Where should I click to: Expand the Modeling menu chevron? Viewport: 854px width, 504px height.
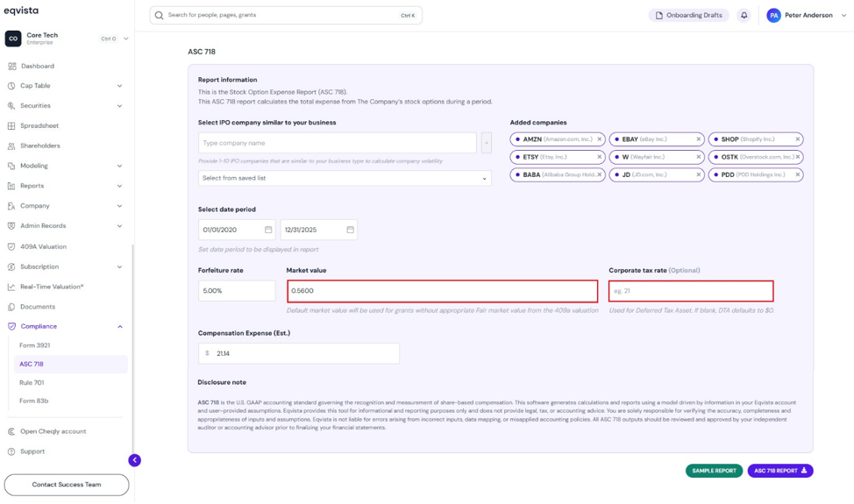[119, 166]
